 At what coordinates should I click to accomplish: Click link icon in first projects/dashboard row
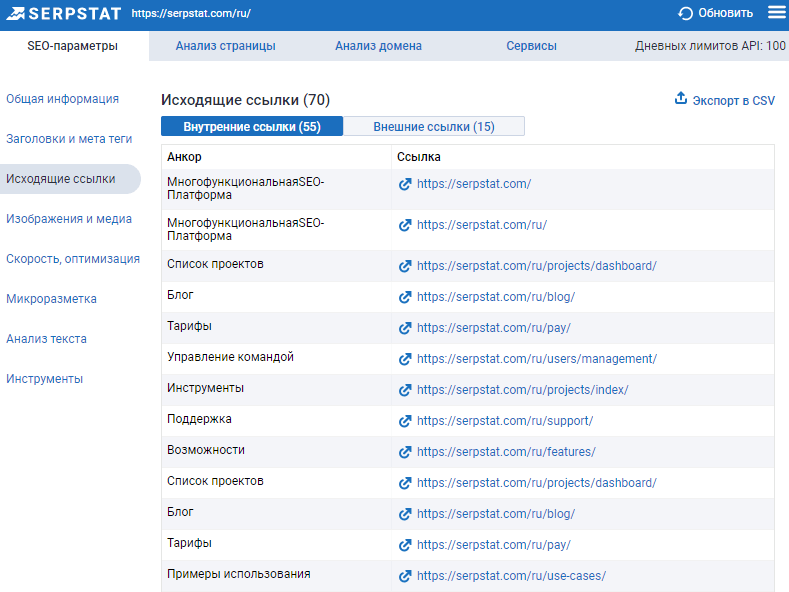coord(405,266)
